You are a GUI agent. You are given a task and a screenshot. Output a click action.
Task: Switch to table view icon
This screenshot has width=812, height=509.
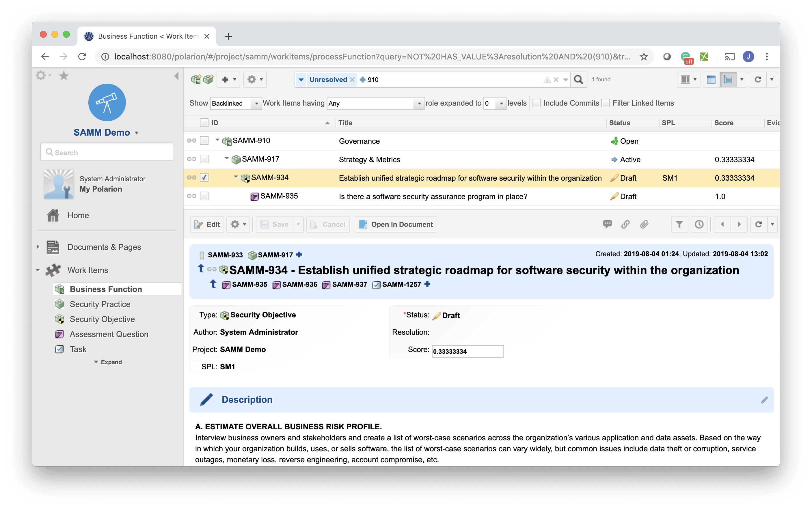pos(711,79)
